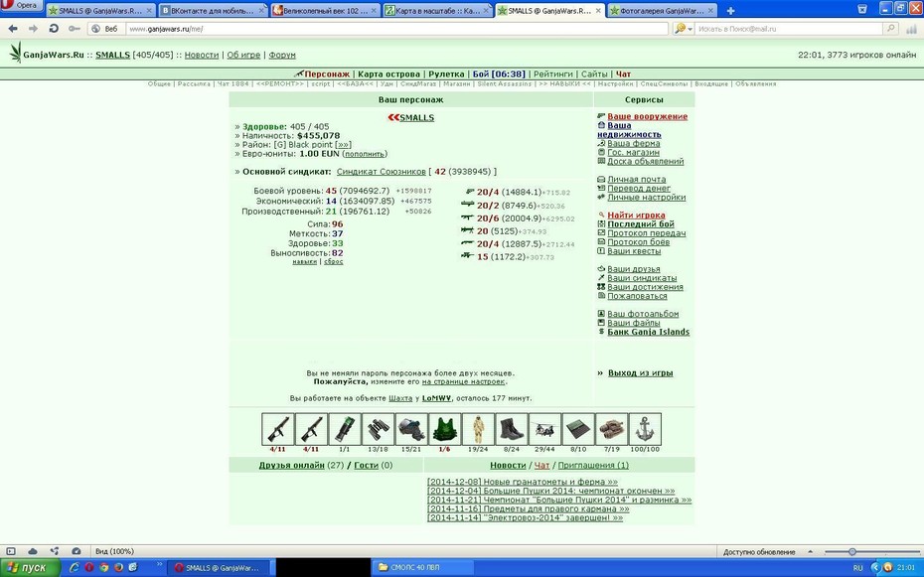This screenshot has height=577, width=924.
Task: Open Карта острова in game menu
Action: pos(388,74)
